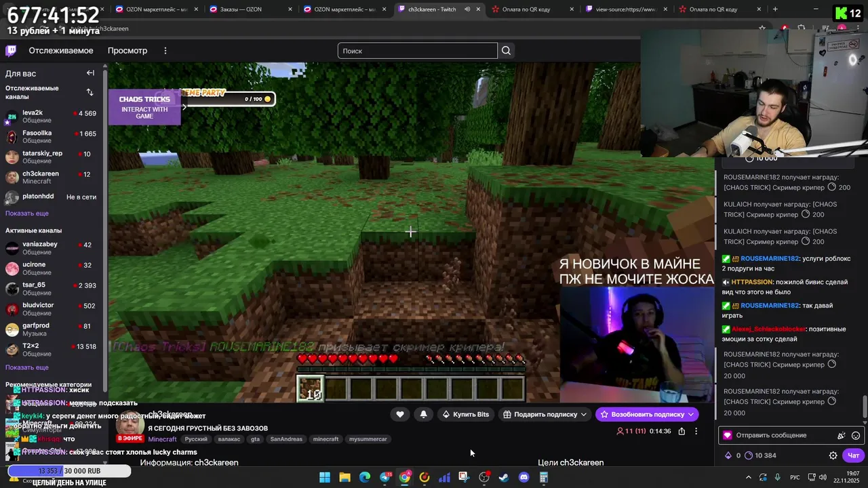Image resolution: width=868 pixels, height=488 pixels.
Task: Click the 'Чат' send button
Action: 854,455
